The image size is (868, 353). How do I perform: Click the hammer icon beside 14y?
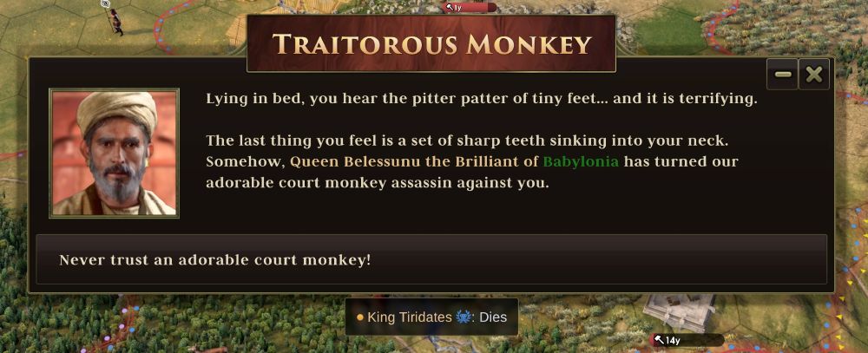[659, 340]
